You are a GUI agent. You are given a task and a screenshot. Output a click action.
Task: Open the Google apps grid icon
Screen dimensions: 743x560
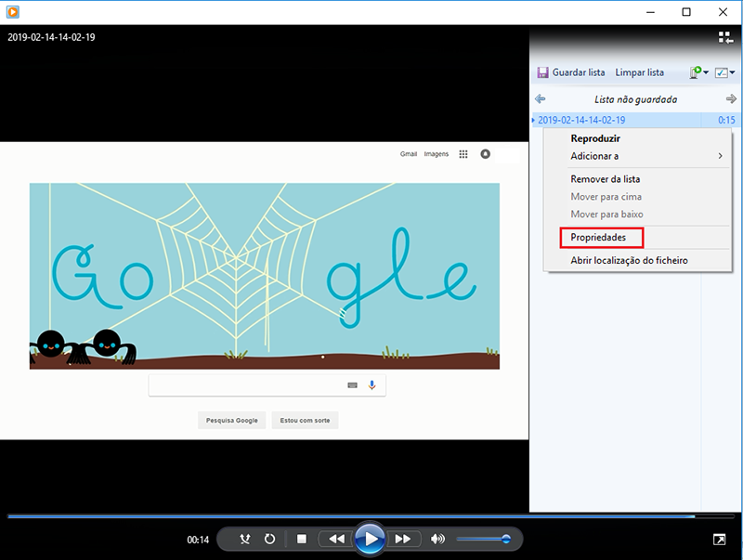coord(463,154)
